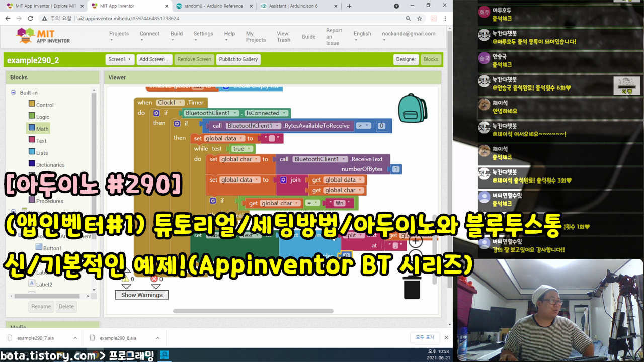Open a new browser tab
Viewport: 644px width, 362px height.
(349, 6)
